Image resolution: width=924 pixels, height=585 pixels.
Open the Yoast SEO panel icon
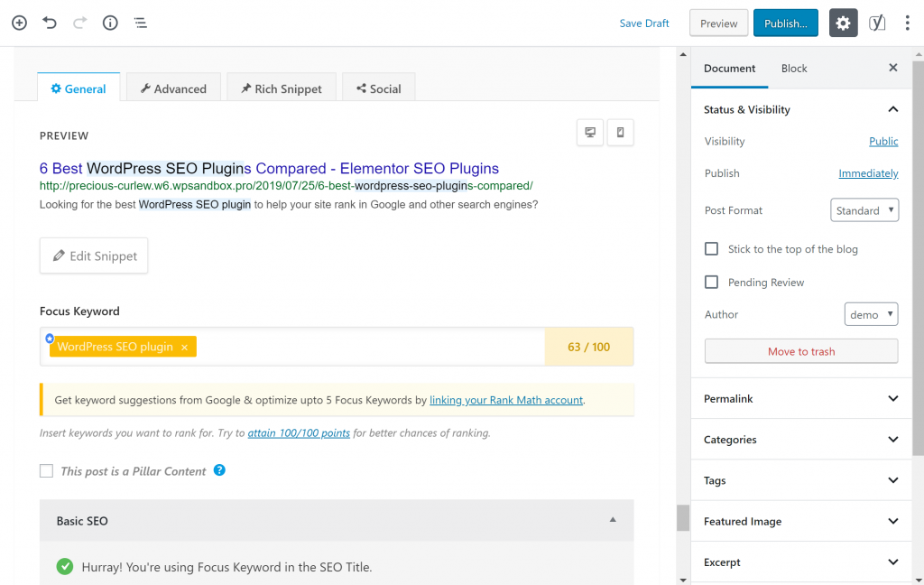coord(876,23)
